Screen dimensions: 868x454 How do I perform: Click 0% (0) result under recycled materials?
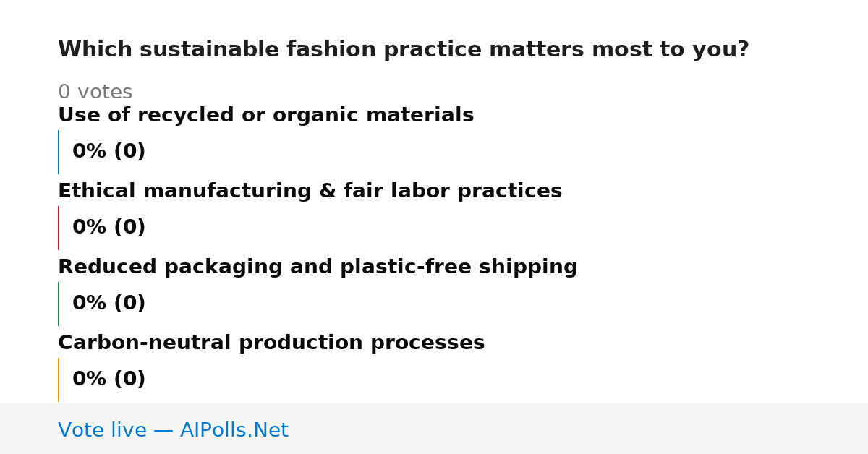[109, 152]
